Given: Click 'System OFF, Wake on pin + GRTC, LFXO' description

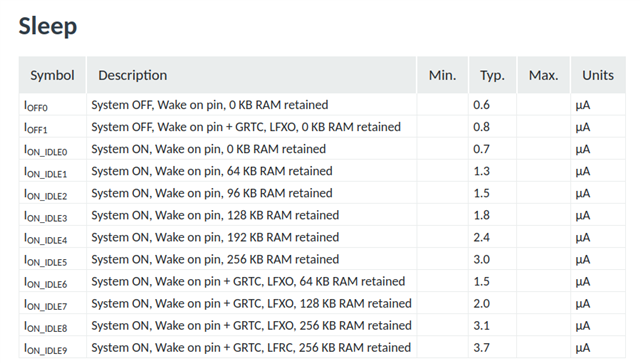Looking at the screenshot, I should (x=246, y=127).
